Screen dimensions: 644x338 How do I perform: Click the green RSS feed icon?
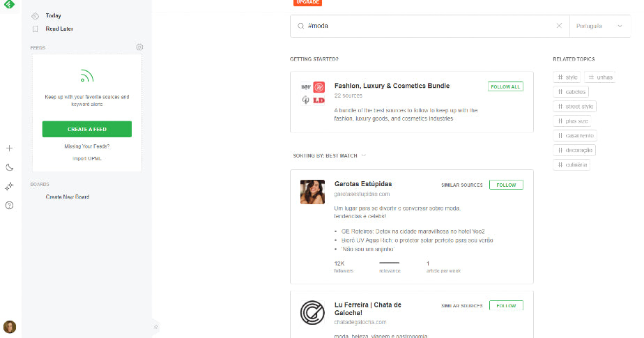87,76
